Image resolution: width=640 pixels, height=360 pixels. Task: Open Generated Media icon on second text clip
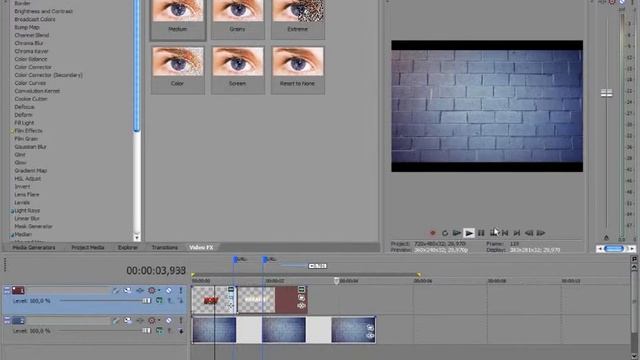coord(301,289)
